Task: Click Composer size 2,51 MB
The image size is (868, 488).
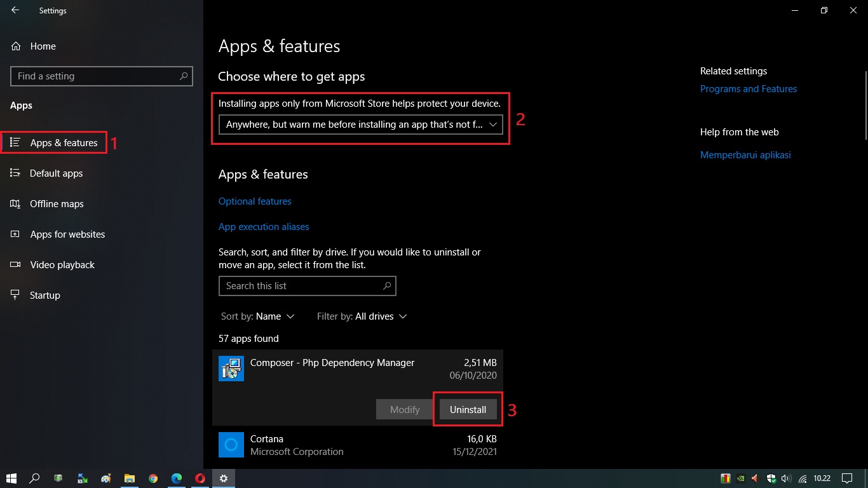Action: 480,363
